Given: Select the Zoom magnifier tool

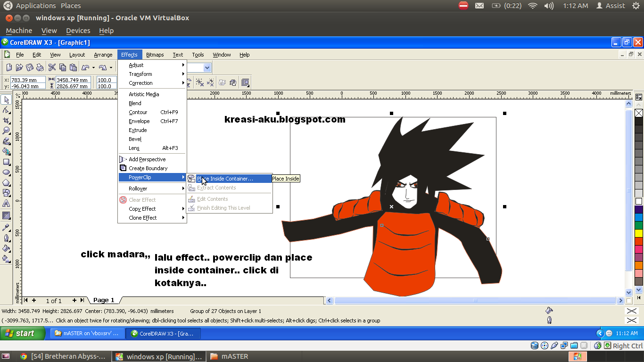Looking at the screenshot, I should pos(7,131).
